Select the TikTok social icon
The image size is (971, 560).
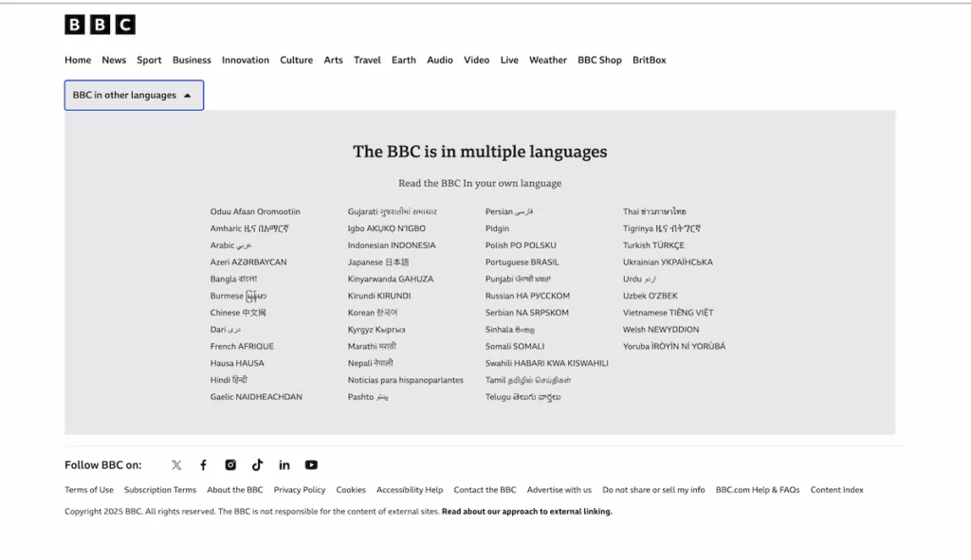[257, 465]
